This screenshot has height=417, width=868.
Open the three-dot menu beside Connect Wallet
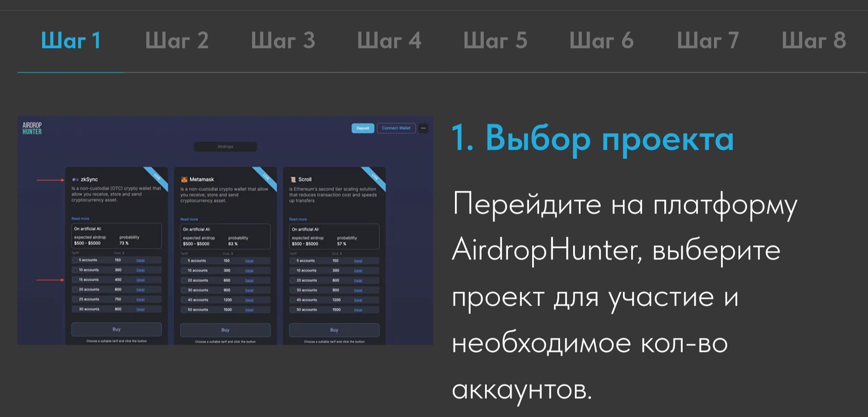click(x=424, y=128)
